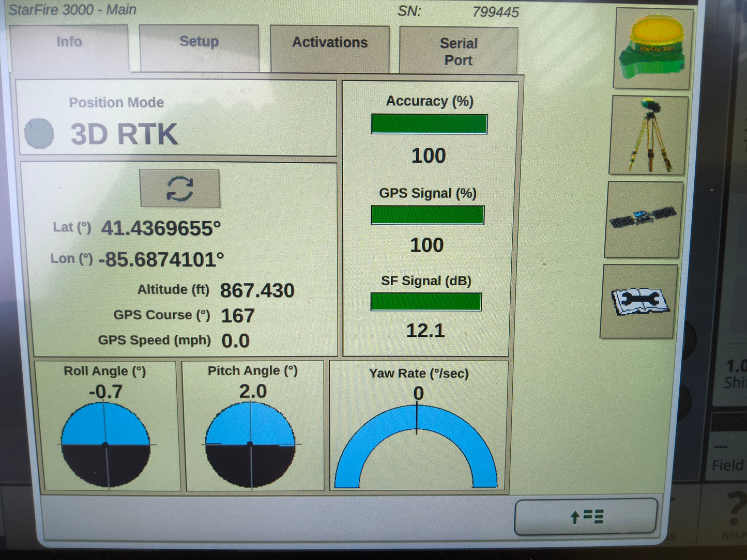Click the Pitch Angle value 2.0
Image resolution: width=747 pixels, height=560 pixels.
tap(253, 391)
